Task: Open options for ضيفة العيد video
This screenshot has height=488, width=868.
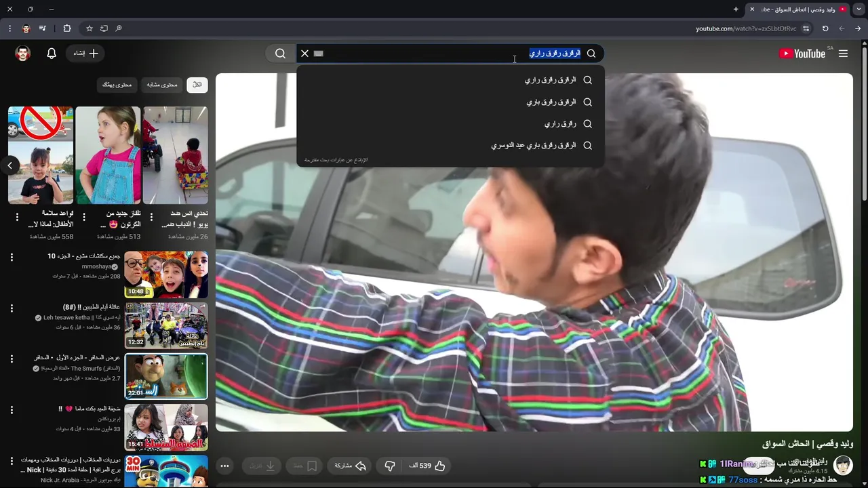Action: coord(12,410)
